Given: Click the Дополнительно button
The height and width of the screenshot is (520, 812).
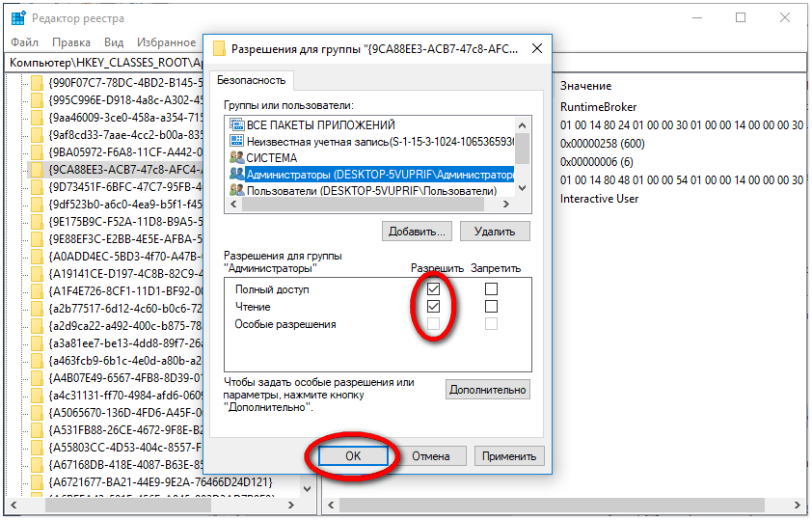Looking at the screenshot, I should [488, 389].
